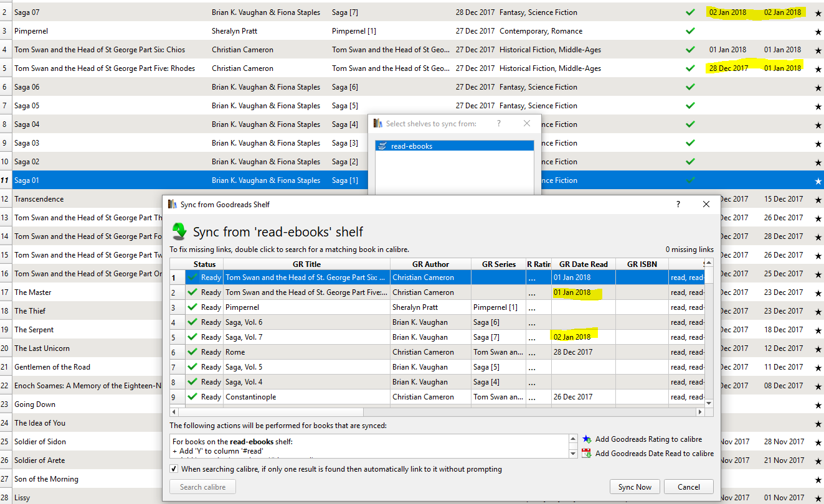Viewport: 824px width, 504px height.
Task: Click the down arrow of the actions text box scrollbar
Action: pyautogui.click(x=573, y=454)
